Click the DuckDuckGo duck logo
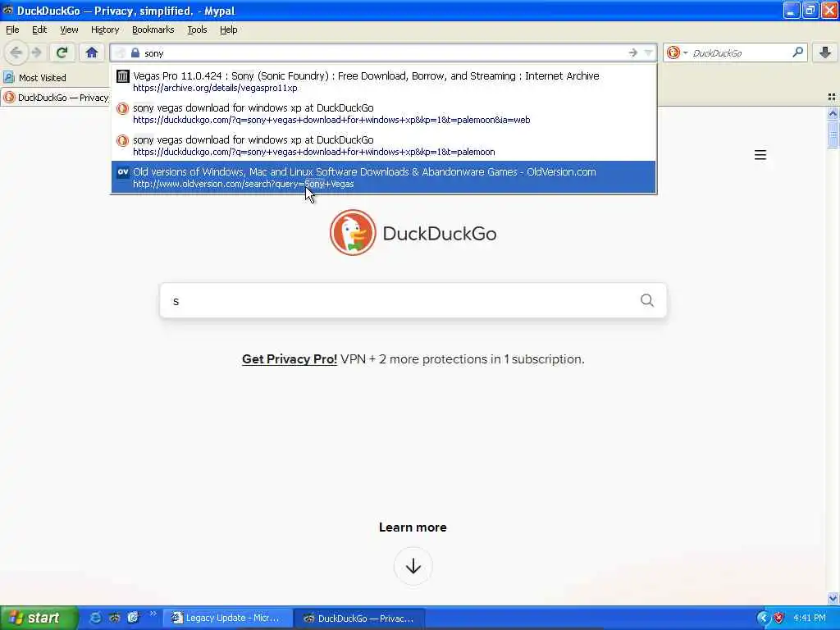This screenshot has width=840, height=630. tap(353, 232)
